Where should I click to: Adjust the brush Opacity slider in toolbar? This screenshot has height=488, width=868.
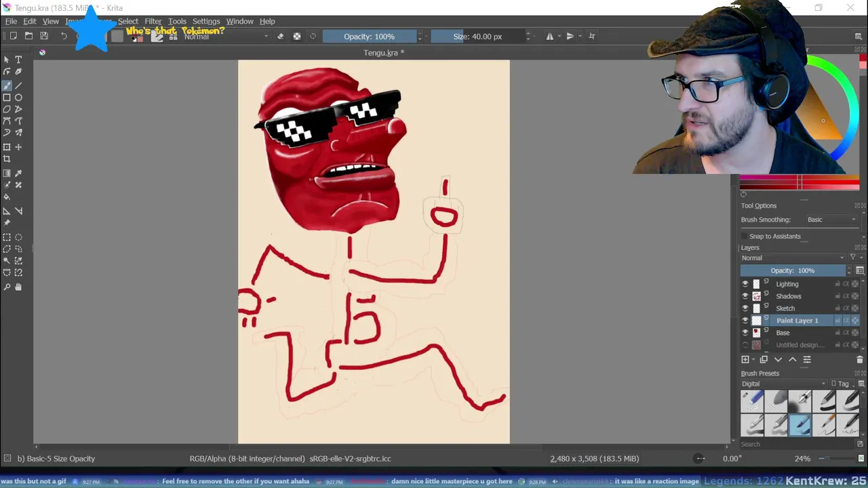[x=369, y=36]
